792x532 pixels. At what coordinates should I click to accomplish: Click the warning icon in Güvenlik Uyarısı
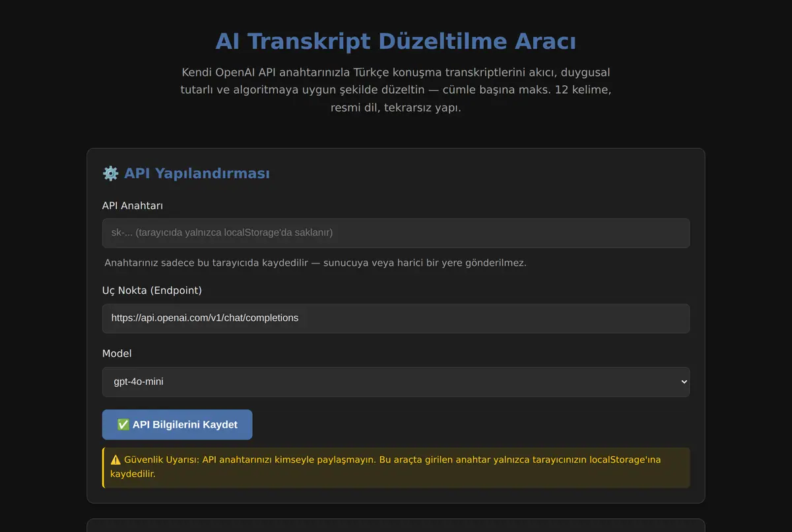[115, 459]
